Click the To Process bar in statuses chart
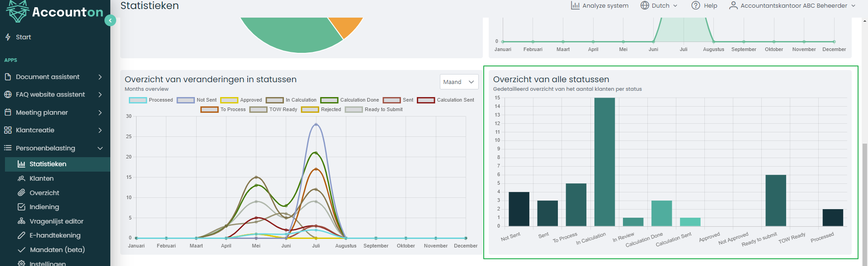 tap(576, 205)
